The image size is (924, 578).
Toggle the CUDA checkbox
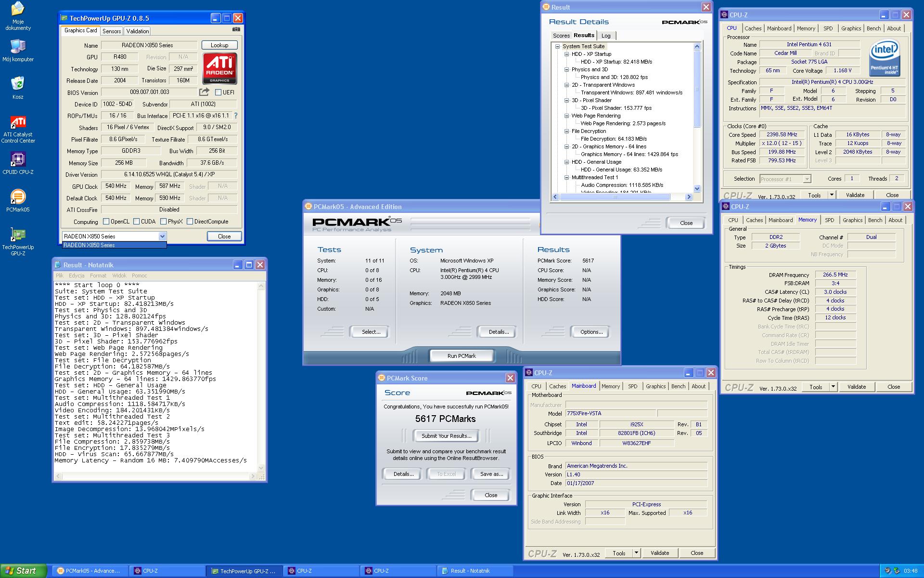coord(137,222)
